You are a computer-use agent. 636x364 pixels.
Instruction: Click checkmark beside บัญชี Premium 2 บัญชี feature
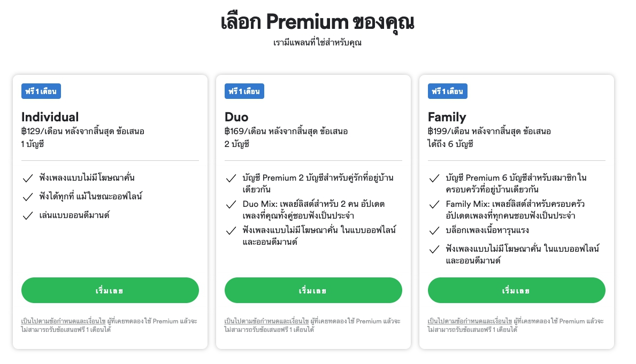tap(231, 178)
